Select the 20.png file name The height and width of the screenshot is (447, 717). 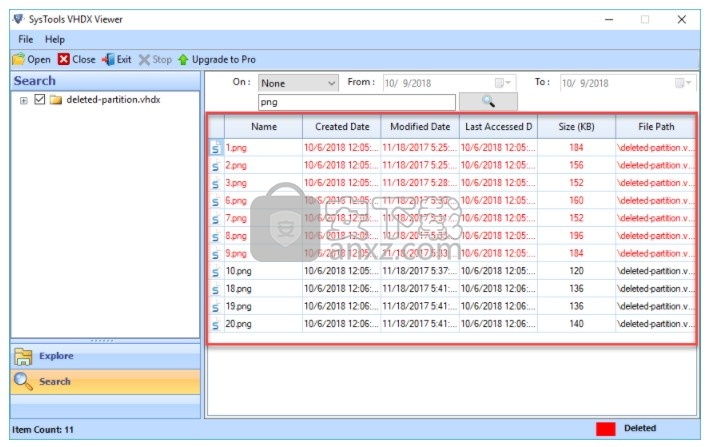pos(239,324)
